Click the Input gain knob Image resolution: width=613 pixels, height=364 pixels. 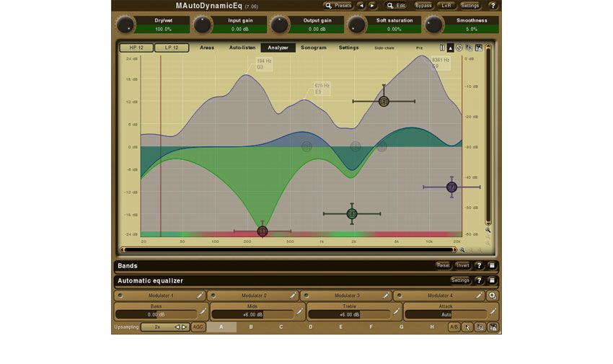[x=202, y=25]
